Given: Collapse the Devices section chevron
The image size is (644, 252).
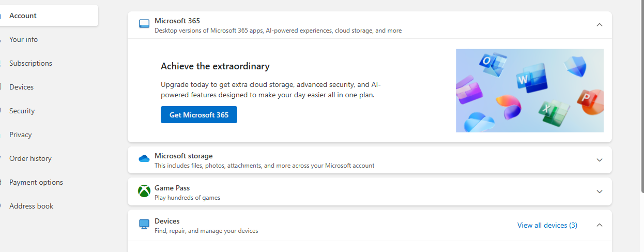Looking at the screenshot, I should (600, 225).
